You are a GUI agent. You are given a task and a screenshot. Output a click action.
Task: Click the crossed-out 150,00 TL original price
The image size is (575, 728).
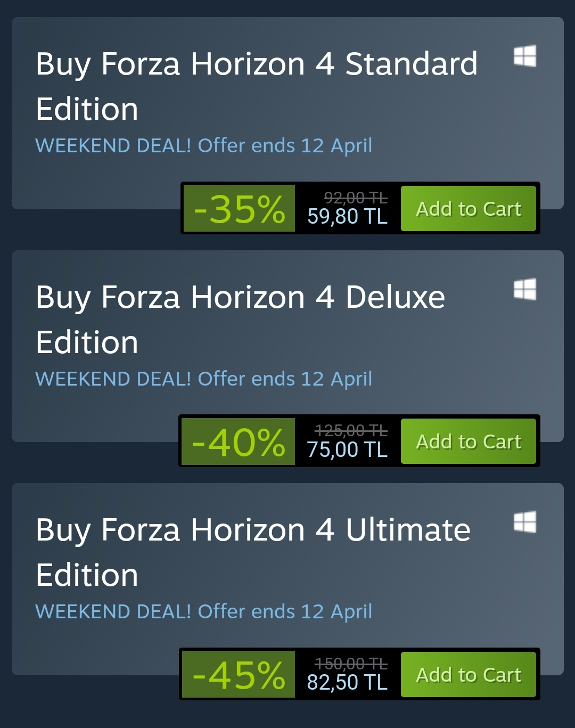(x=351, y=664)
